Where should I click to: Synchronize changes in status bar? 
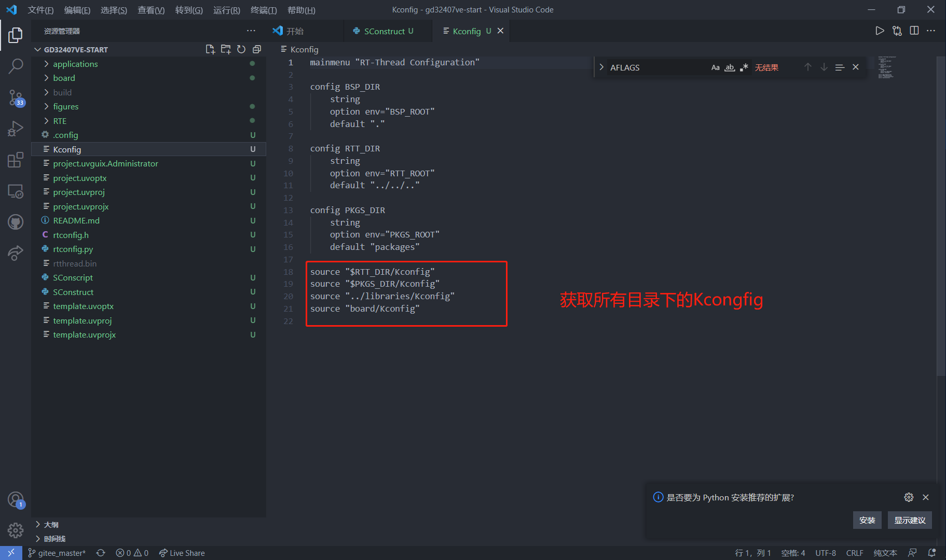(x=101, y=553)
